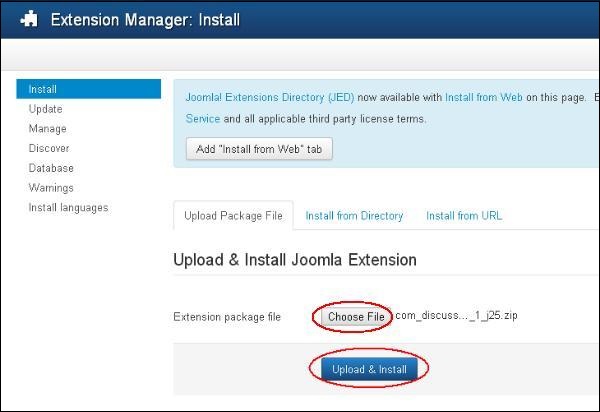Follow the Install from Web link
This screenshot has width=600, height=412.
pos(482,98)
